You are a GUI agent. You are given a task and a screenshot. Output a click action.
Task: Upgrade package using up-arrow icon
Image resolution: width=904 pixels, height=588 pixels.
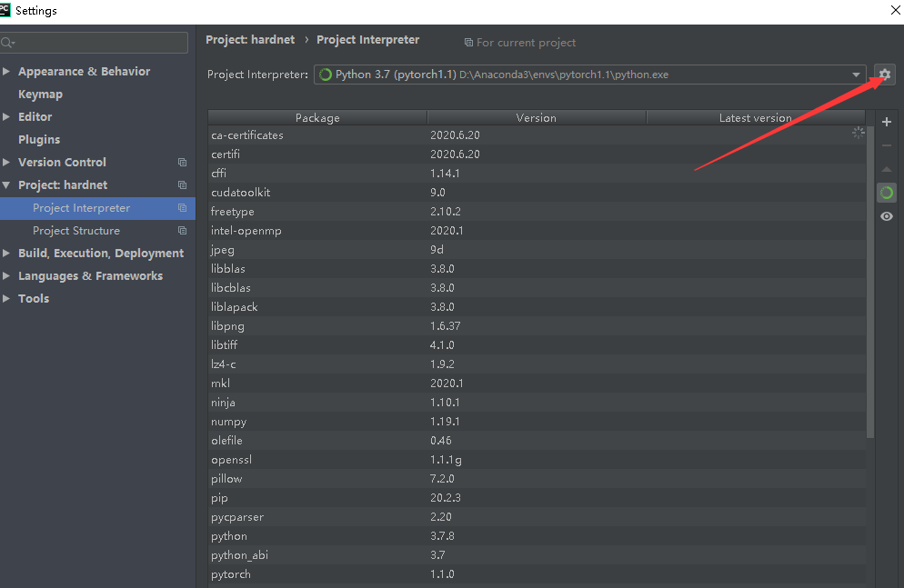tap(887, 168)
